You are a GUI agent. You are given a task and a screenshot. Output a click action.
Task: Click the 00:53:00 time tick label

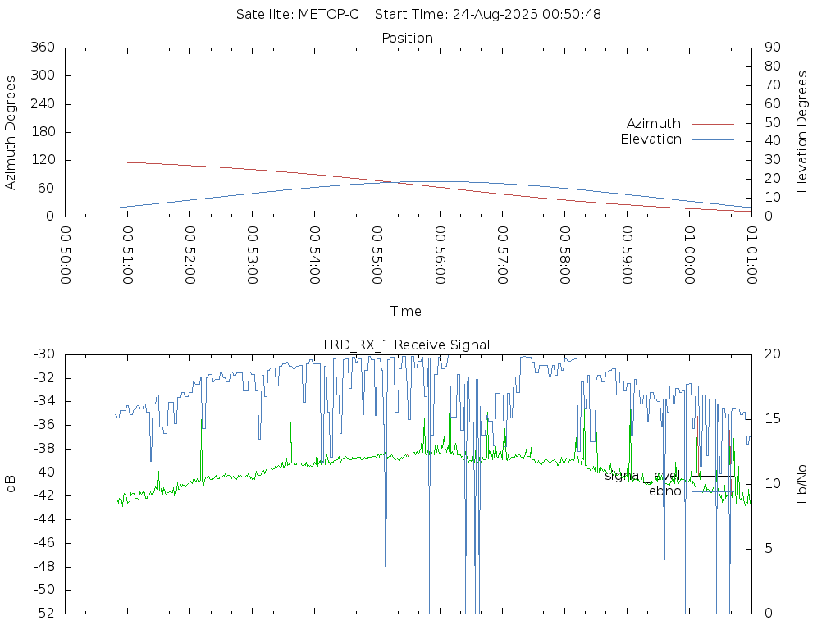[x=253, y=255]
